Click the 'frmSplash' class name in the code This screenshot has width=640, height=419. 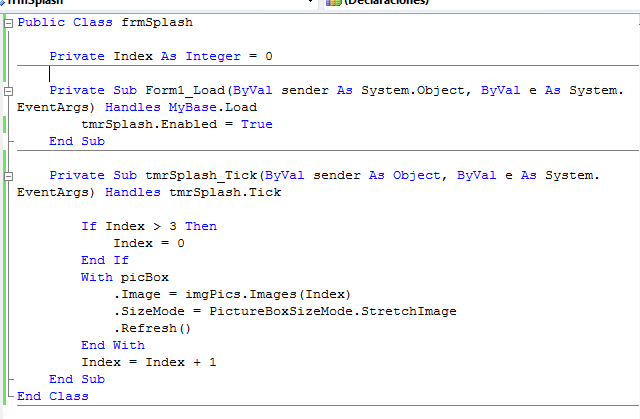(x=157, y=22)
